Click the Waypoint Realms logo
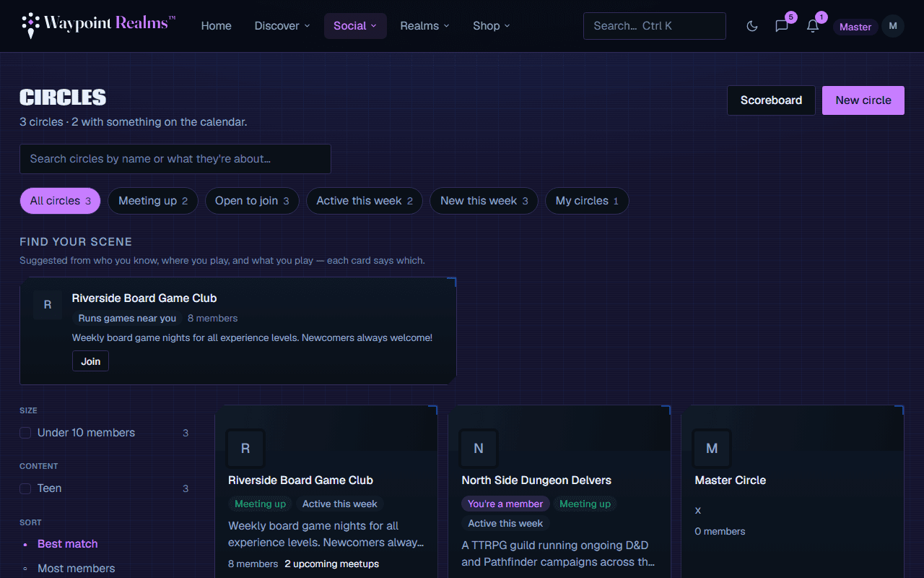 98,25
